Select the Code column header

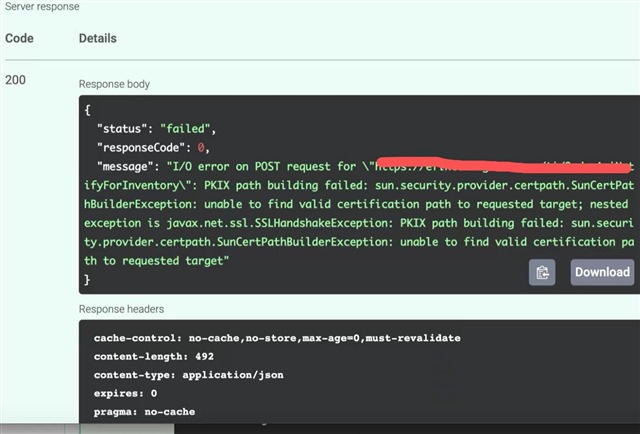[20, 38]
